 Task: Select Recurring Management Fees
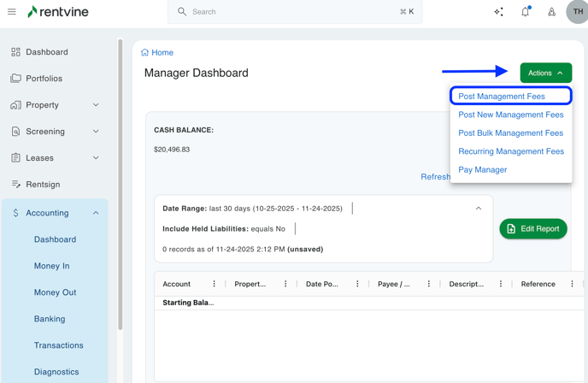[x=511, y=151]
